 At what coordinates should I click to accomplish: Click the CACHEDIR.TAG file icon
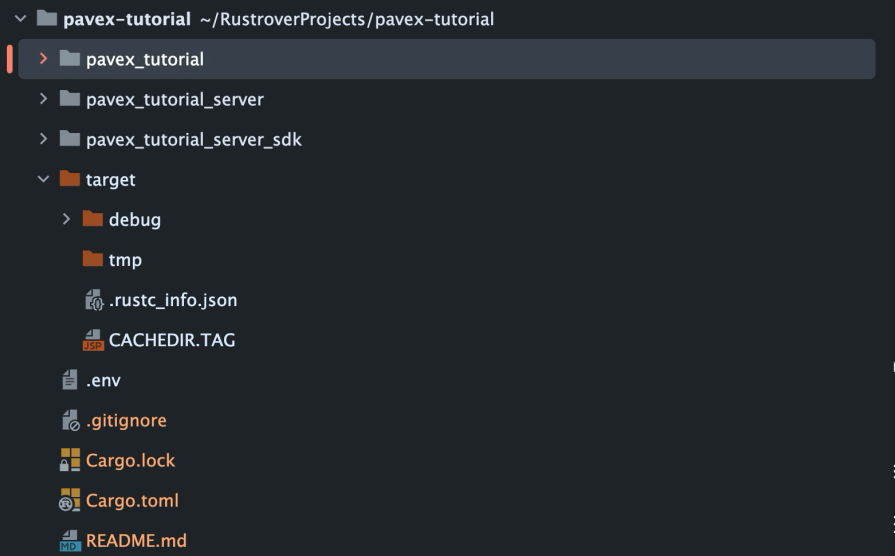point(93,340)
